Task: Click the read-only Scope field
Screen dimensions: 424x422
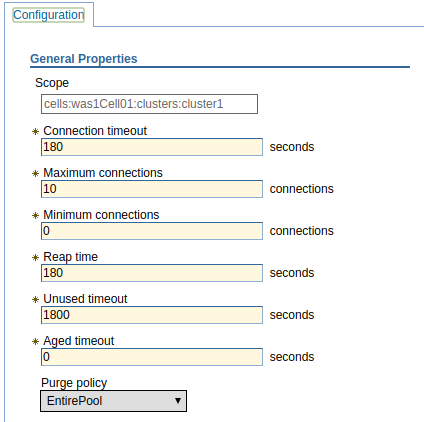Action: click(149, 104)
